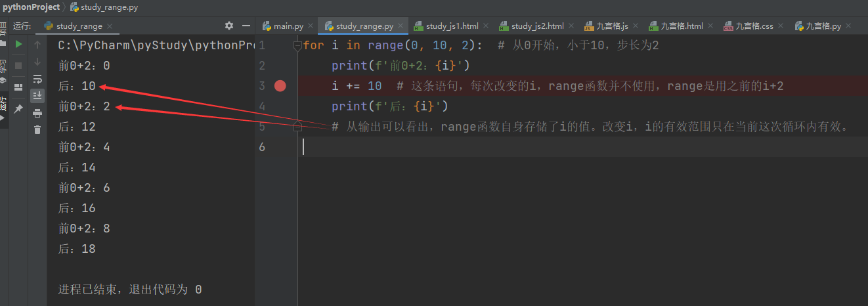Close the 九宫格.html tab
The image size is (868, 306).
pos(711,26)
